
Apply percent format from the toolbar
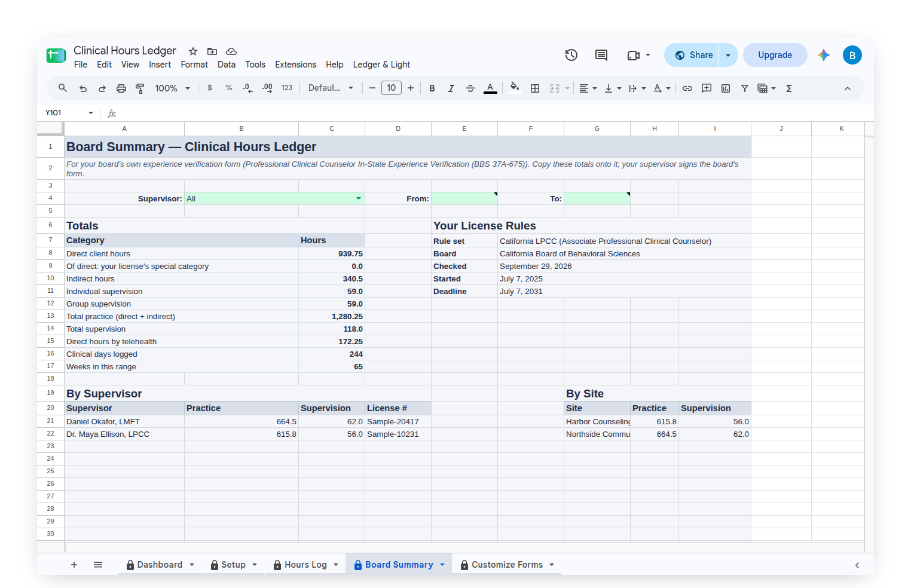229,88
